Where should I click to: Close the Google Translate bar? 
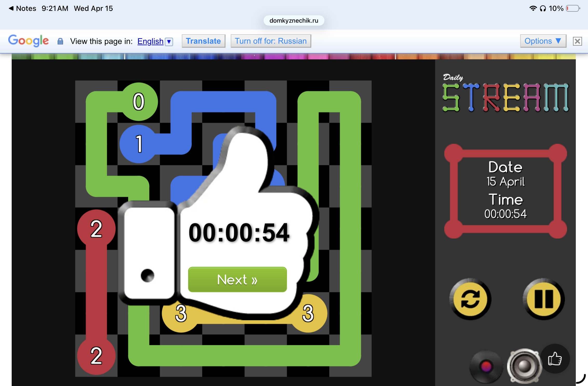577,41
